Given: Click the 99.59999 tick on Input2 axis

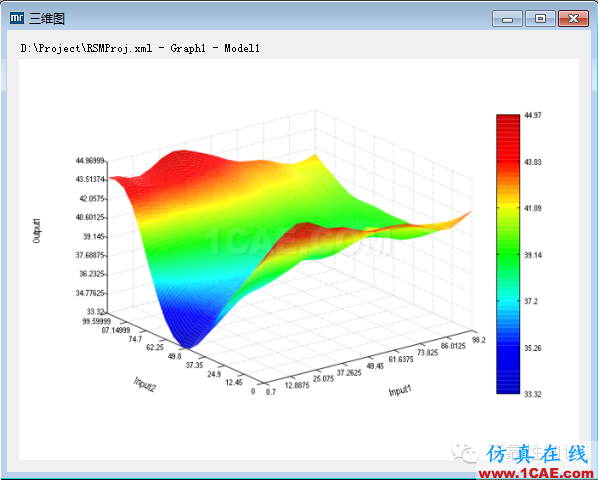Looking at the screenshot, I should (96, 321).
